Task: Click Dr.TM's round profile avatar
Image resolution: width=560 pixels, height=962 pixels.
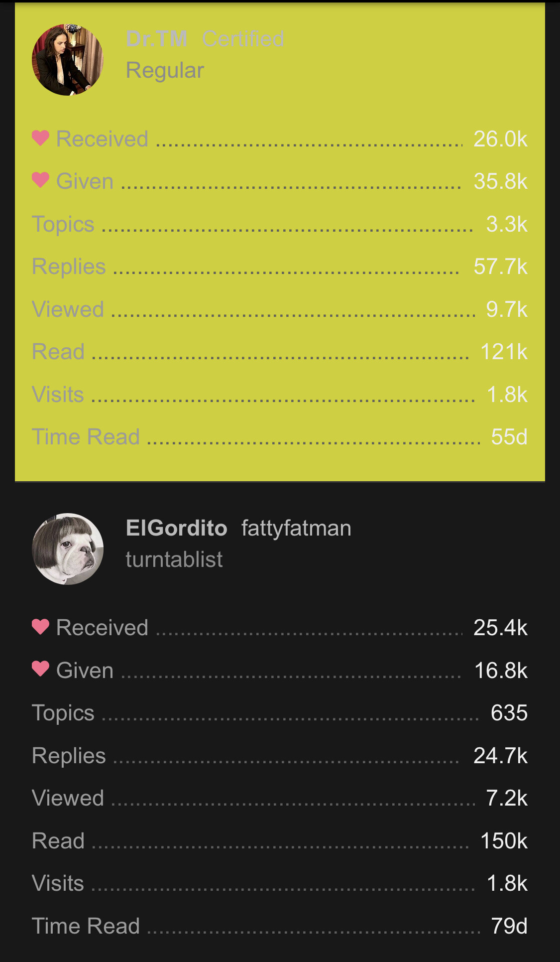Action: pos(68,60)
